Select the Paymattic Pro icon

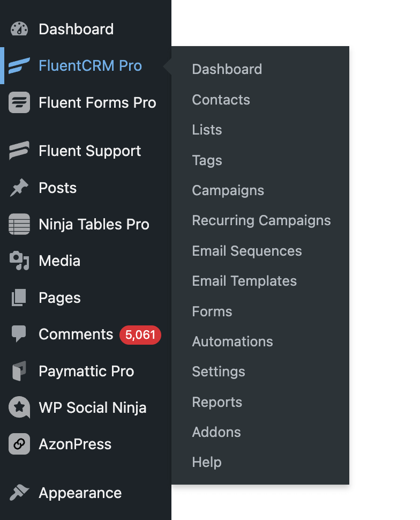pyautogui.click(x=19, y=371)
